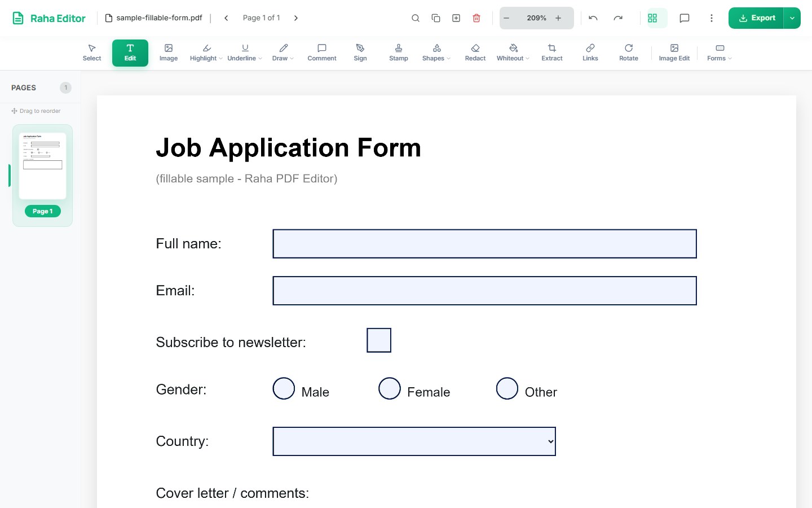Click the Page 1 label badge

point(43,211)
